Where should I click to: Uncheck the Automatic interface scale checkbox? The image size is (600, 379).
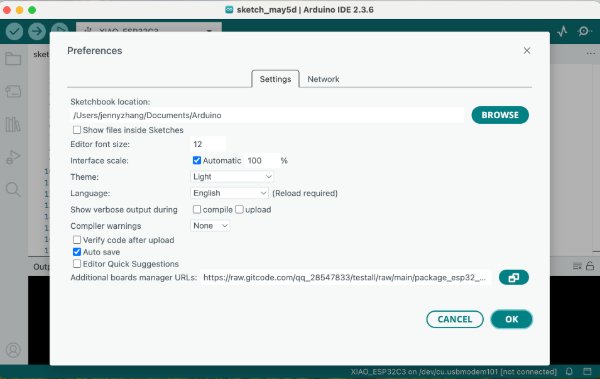(x=197, y=160)
